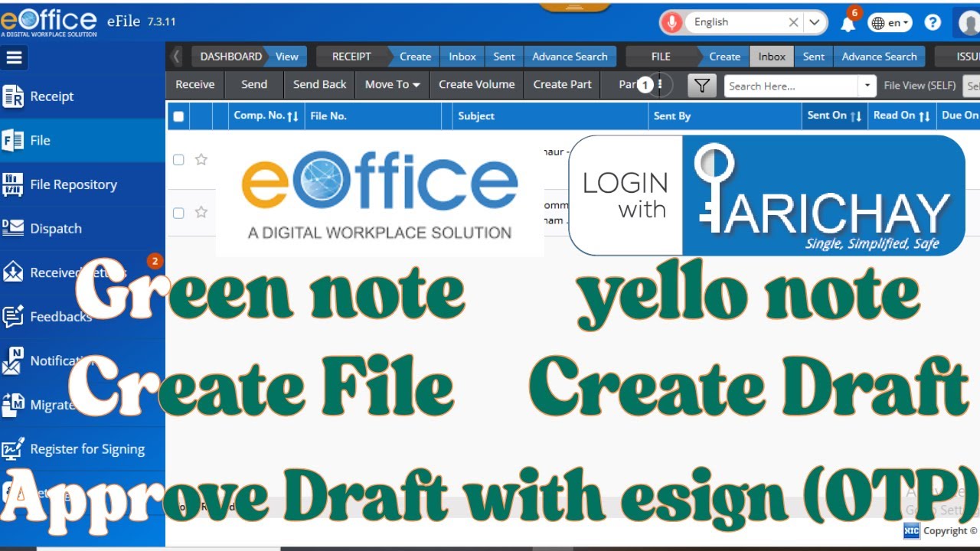Sort by Comp. No. arrows
Viewport: 980px width, 551px height.
coord(292,116)
